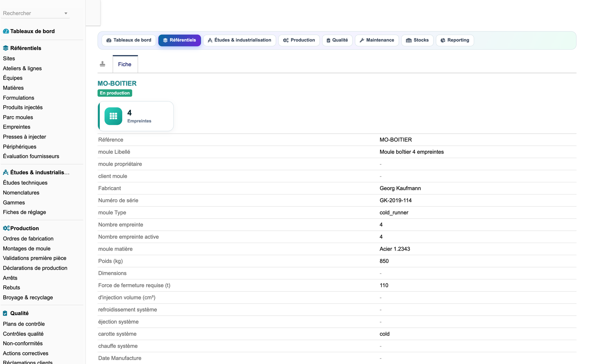The height and width of the screenshot is (364, 589).
Task: Open Périphériques in sidebar
Action: (20, 147)
